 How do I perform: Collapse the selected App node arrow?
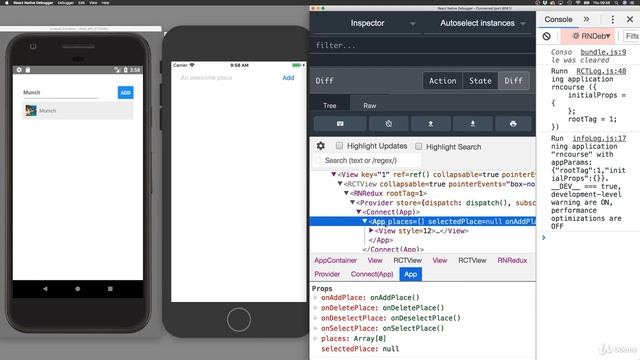pos(365,221)
